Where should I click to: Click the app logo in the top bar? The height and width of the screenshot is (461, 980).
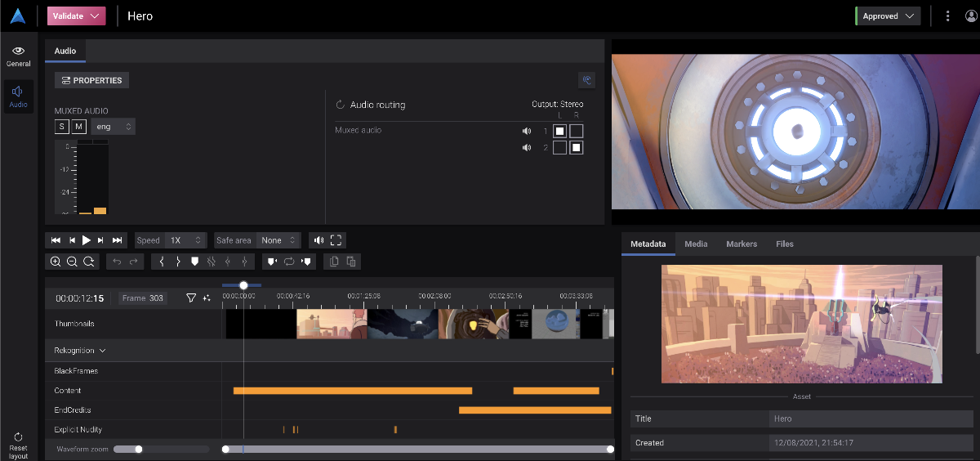pos(18,16)
